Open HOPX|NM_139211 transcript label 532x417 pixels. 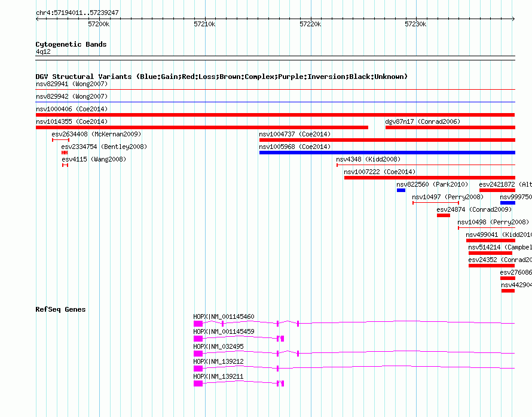pyautogui.click(x=218, y=376)
